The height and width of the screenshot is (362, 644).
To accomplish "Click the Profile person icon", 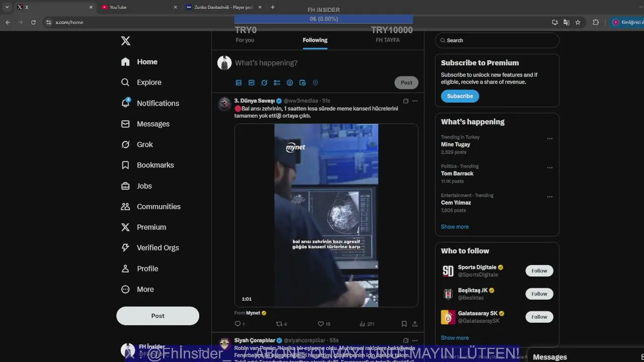I will [125, 268].
